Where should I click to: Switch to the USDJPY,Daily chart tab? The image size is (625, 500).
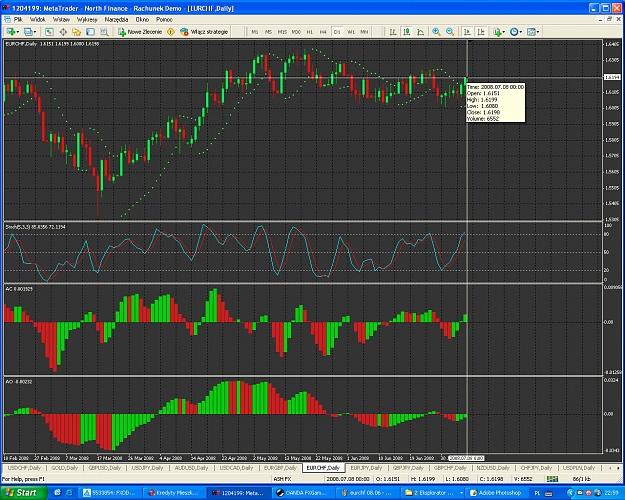[x=147, y=468]
